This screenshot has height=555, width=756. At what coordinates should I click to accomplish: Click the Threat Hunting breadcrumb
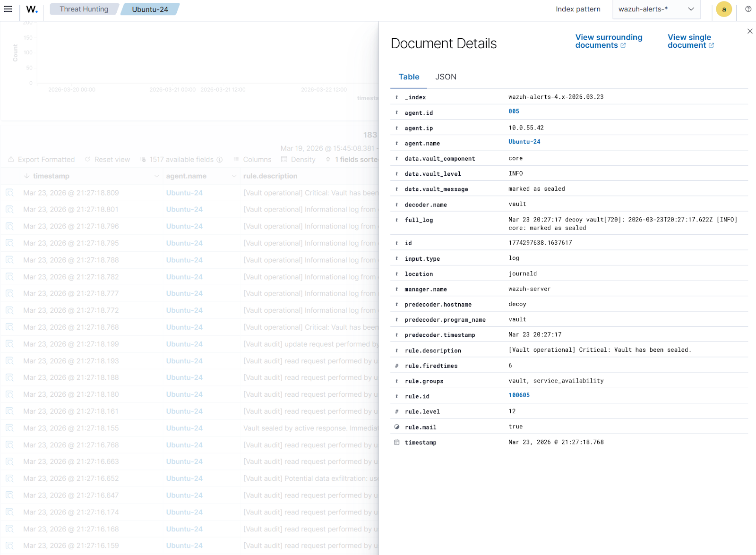click(84, 9)
